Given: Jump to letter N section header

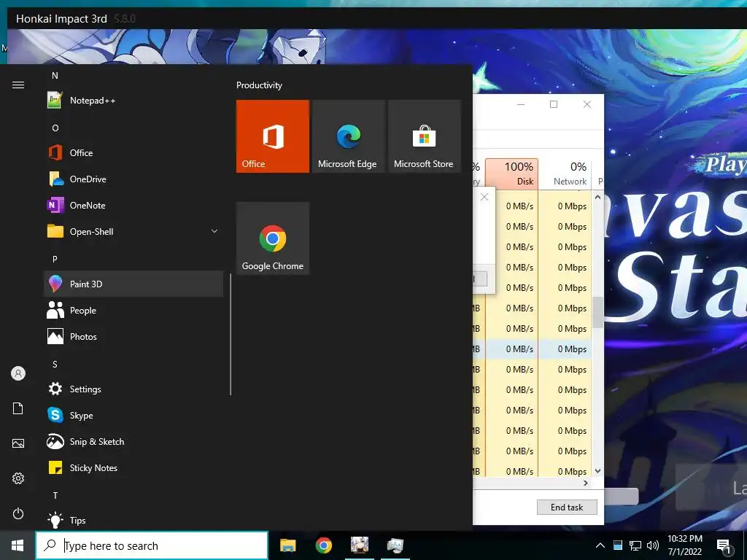Looking at the screenshot, I should pos(55,76).
